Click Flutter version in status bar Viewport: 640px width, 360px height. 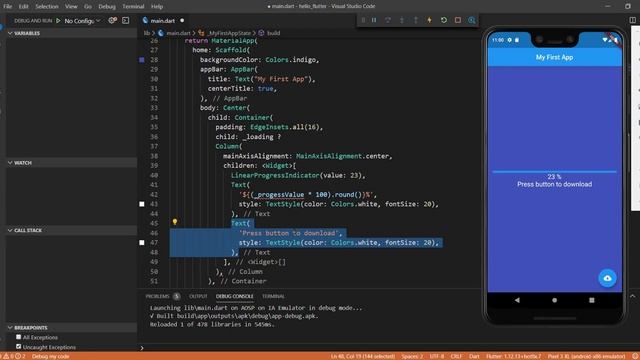513,356
